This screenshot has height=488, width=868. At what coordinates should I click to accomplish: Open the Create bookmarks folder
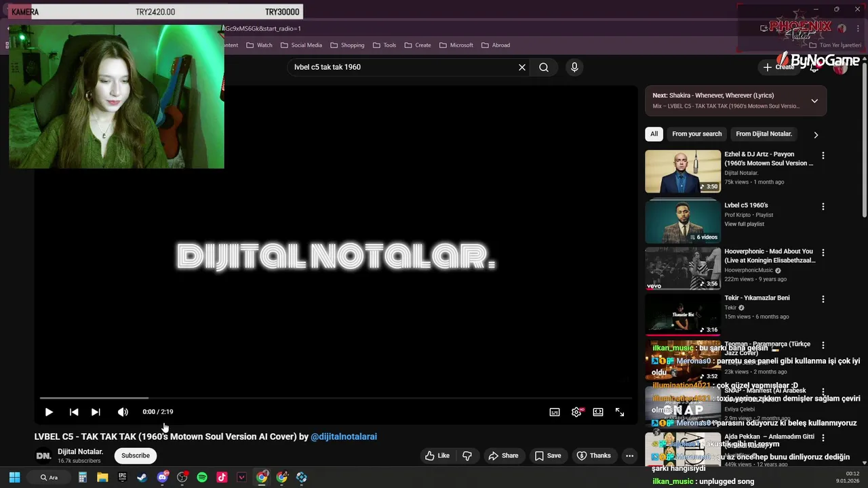(418, 45)
